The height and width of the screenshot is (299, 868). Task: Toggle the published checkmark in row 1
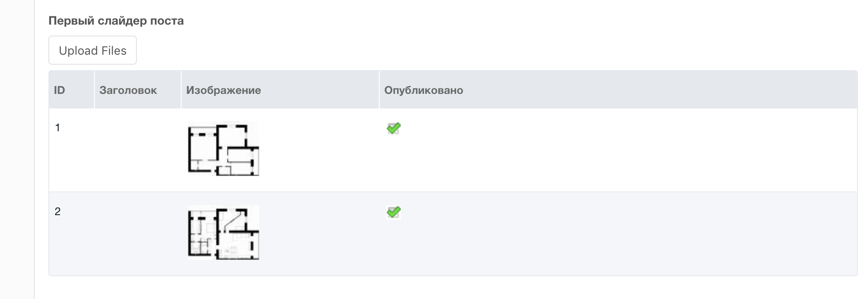393,129
